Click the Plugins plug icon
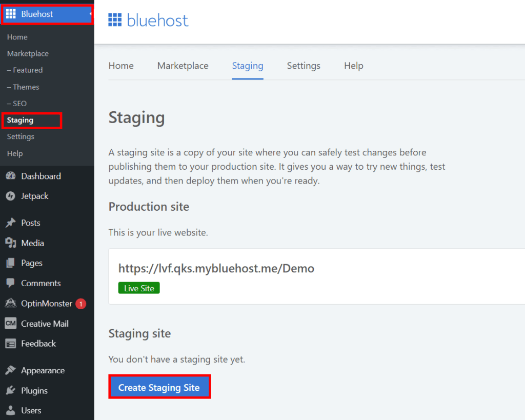The image size is (525, 420). coord(11,390)
